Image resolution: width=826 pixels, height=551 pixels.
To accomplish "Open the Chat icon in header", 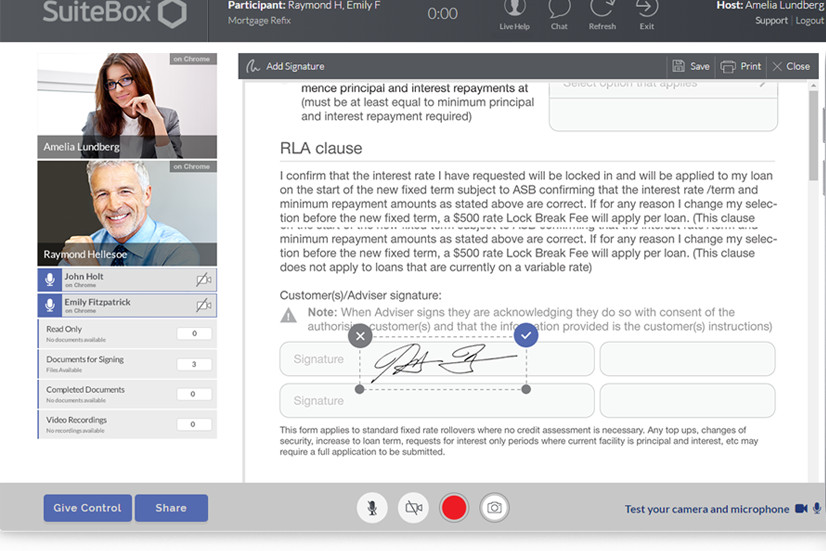I will coord(559,14).
